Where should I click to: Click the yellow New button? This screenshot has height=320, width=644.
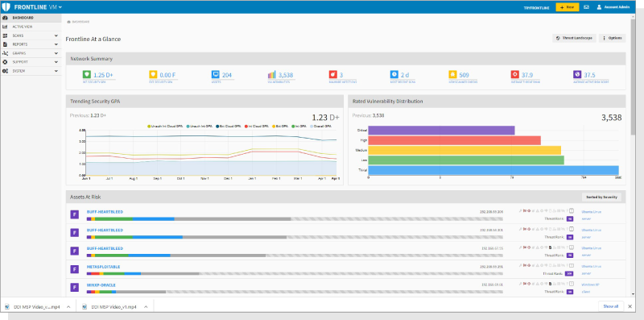click(x=568, y=7)
